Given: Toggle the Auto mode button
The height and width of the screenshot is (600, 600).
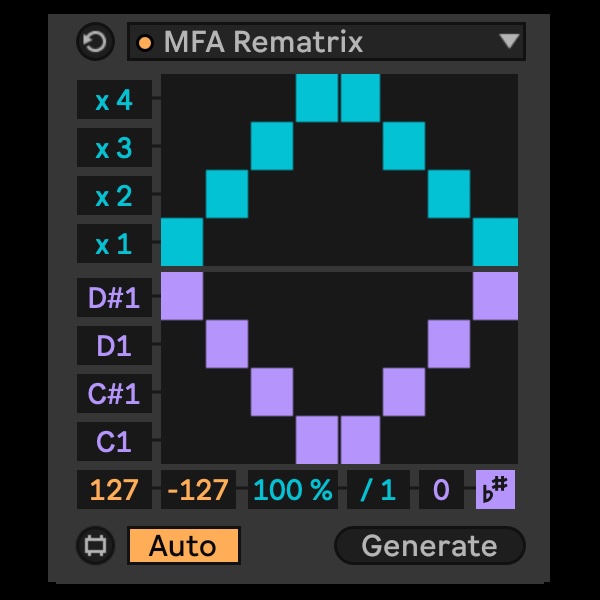Looking at the screenshot, I should 184,546.
